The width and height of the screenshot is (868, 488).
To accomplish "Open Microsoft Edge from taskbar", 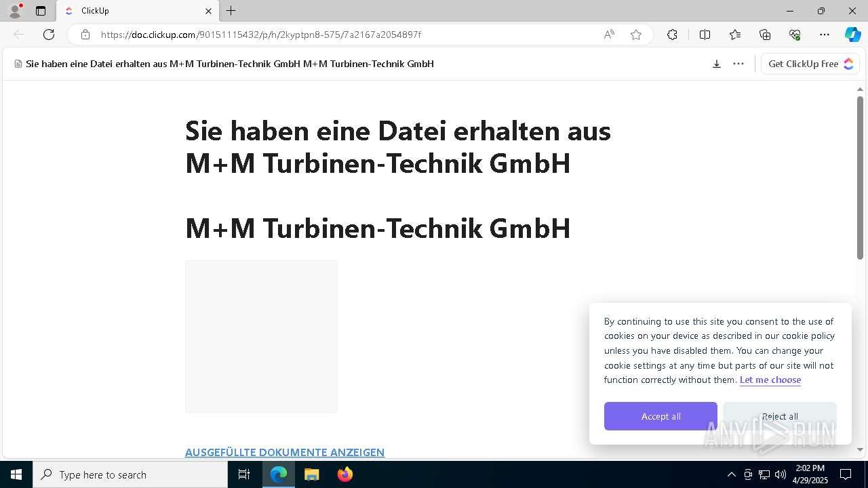I will (279, 474).
